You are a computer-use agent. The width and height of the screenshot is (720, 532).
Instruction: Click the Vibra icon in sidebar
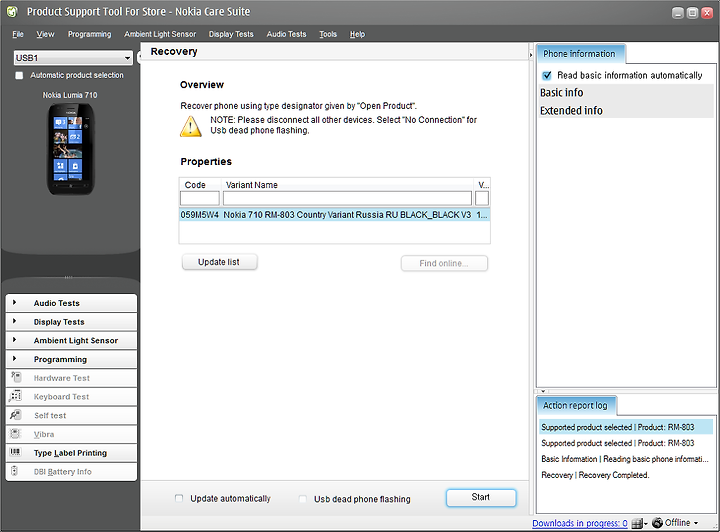[x=16, y=434]
